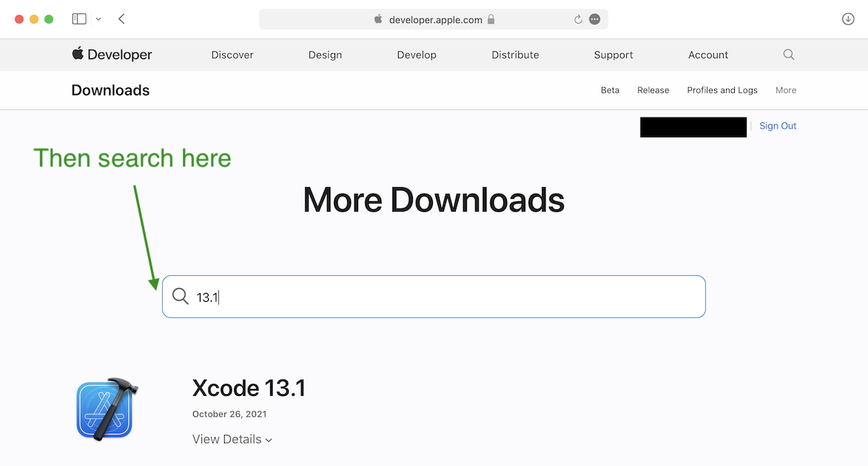Click the Apple Developer logo

[x=112, y=54]
